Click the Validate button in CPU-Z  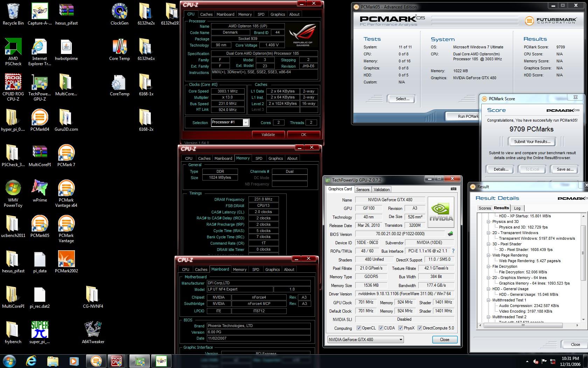pos(268,135)
